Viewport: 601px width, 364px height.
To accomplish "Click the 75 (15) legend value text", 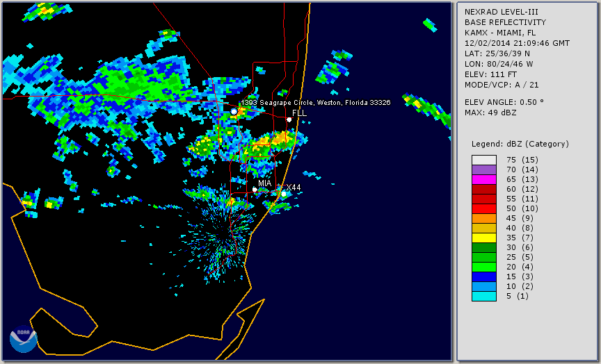I will [522, 160].
